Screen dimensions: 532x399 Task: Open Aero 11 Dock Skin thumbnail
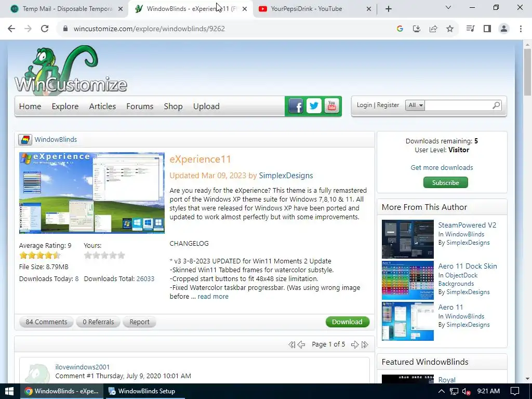point(407,280)
